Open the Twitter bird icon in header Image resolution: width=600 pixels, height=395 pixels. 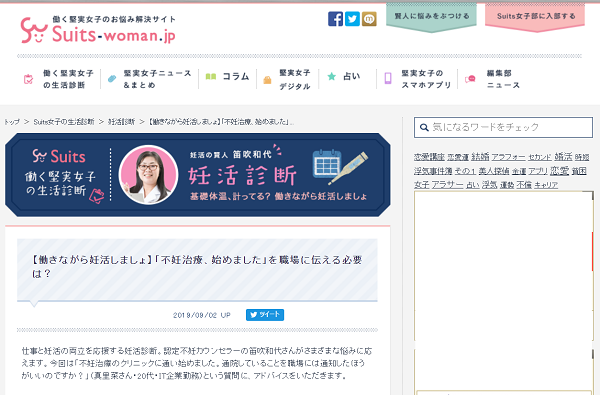pos(352,19)
